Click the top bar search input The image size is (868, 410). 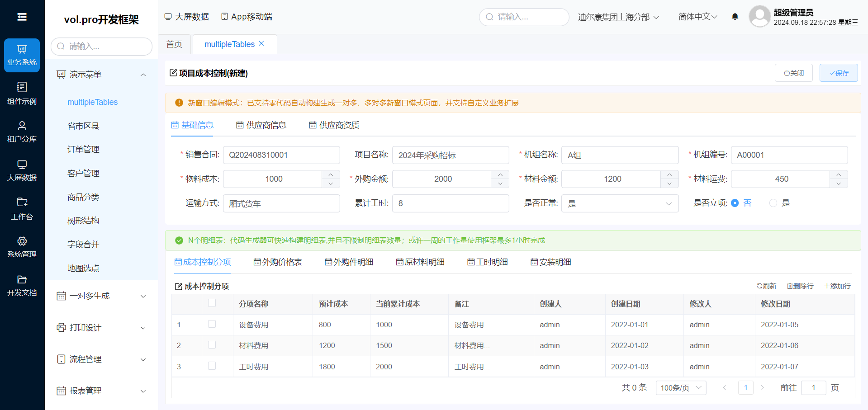click(x=524, y=17)
